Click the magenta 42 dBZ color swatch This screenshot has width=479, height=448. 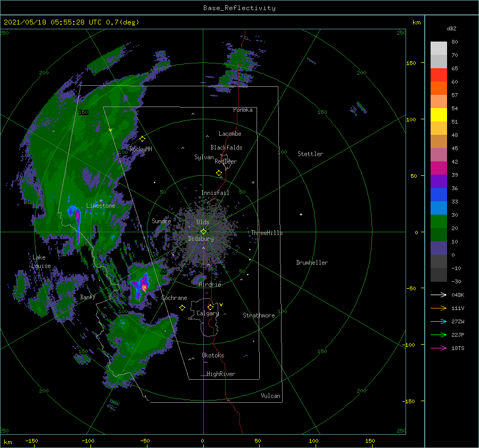pyautogui.click(x=439, y=168)
